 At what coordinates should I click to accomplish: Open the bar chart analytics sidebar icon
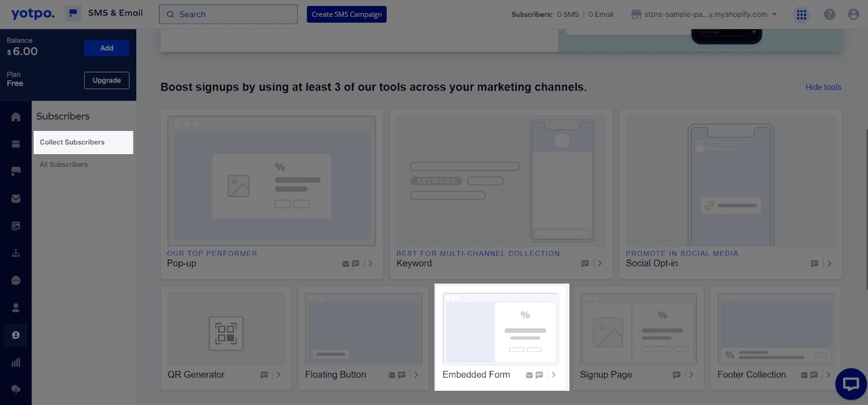pos(16,362)
